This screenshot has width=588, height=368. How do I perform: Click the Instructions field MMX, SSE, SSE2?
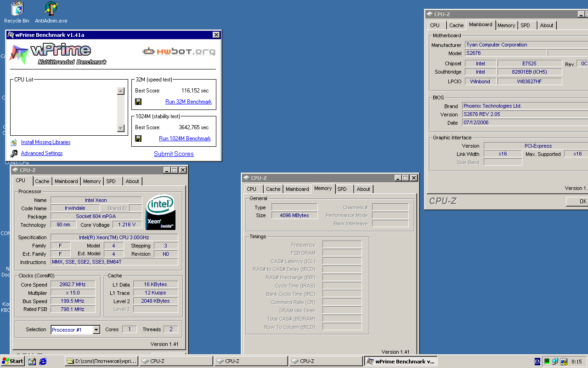point(114,262)
